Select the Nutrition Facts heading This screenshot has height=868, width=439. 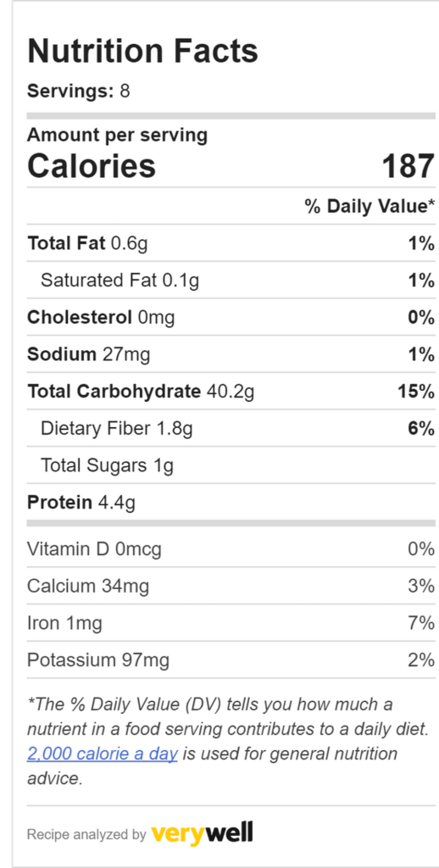(x=143, y=51)
